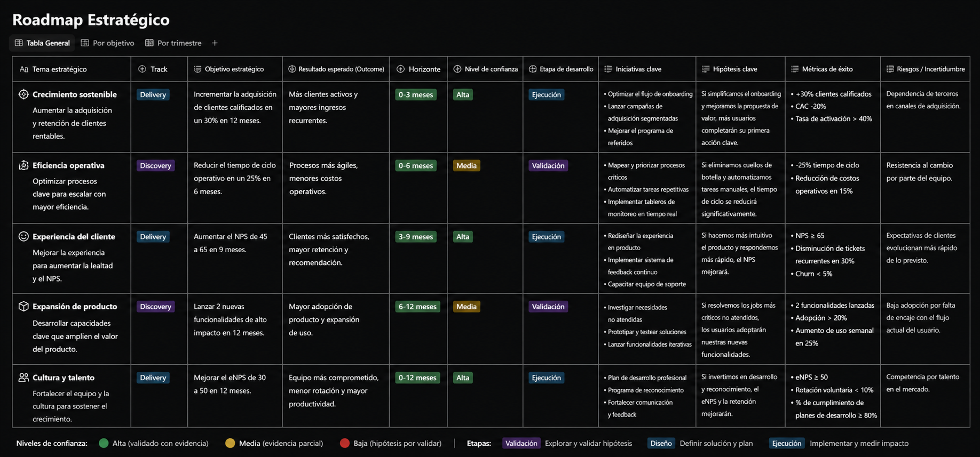The image size is (980, 457).
Task: Open the Cultura y talento row title
Action: [64, 378]
